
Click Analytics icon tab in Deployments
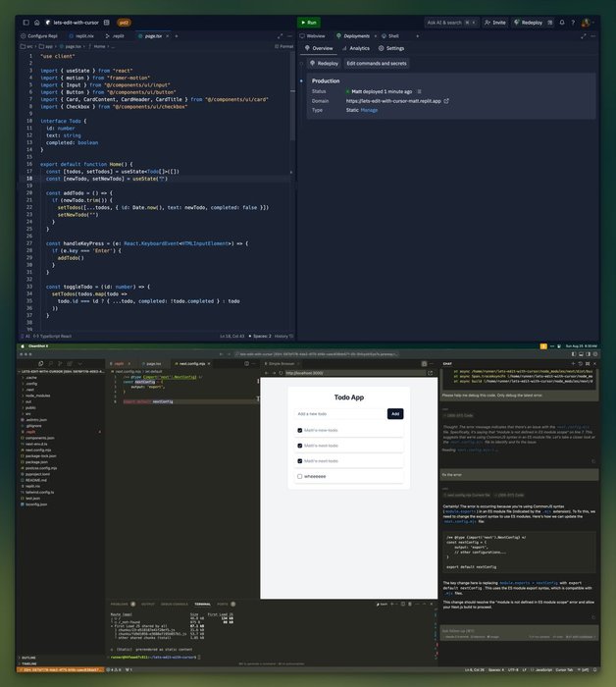tap(356, 47)
